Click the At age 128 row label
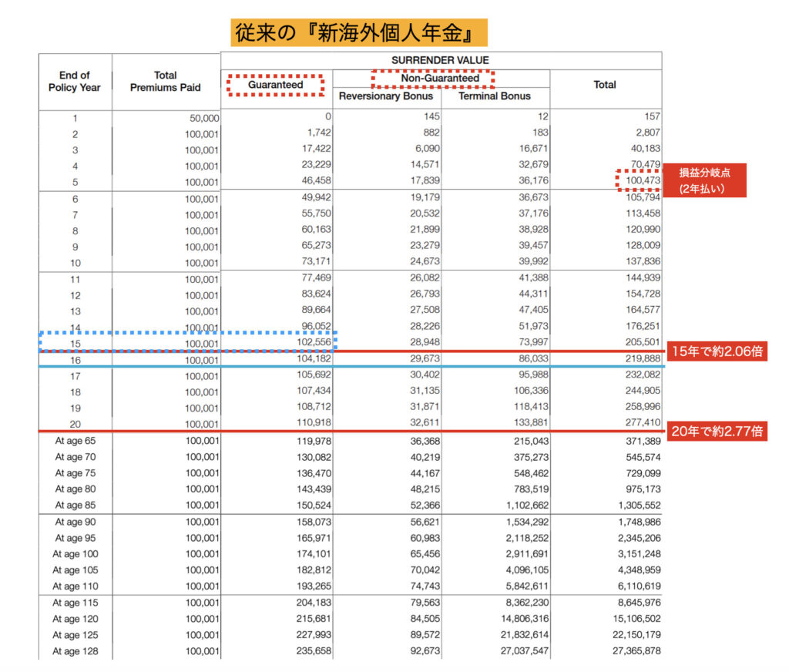The image size is (789, 672). pyautogui.click(x=75, y=652)
